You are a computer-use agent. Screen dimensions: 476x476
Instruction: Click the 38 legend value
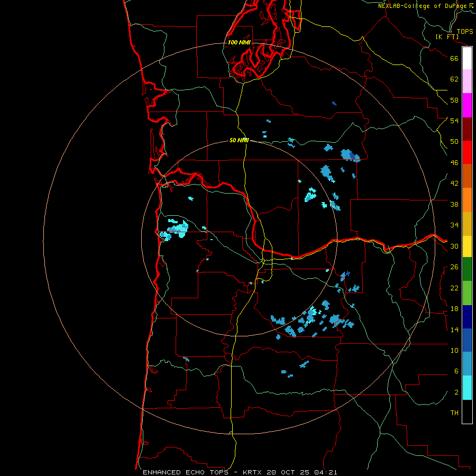(454, 204)
